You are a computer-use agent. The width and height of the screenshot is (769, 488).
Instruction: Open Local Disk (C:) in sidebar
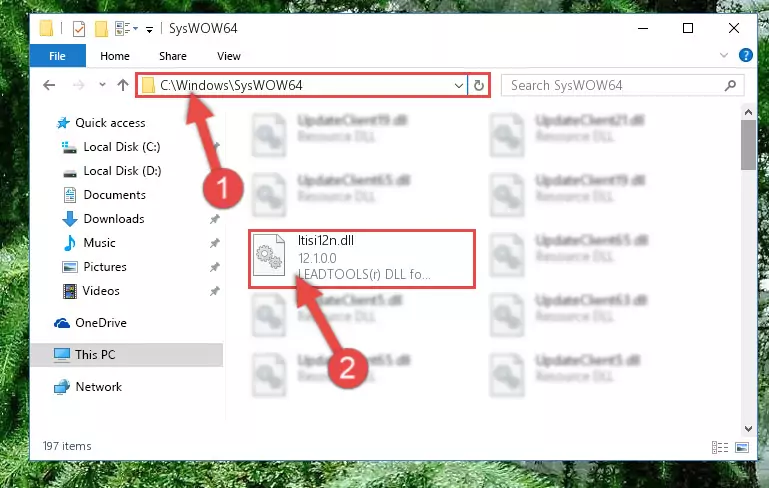[122, 147]
